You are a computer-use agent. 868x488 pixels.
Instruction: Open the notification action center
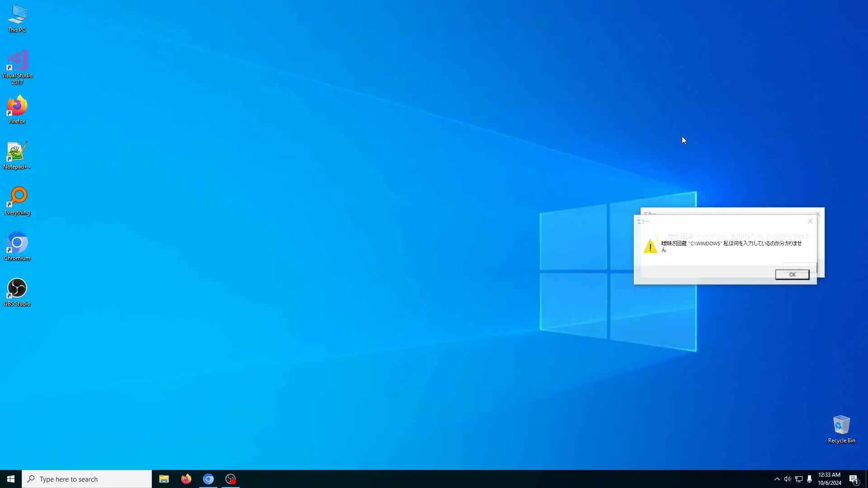(854, 479)
